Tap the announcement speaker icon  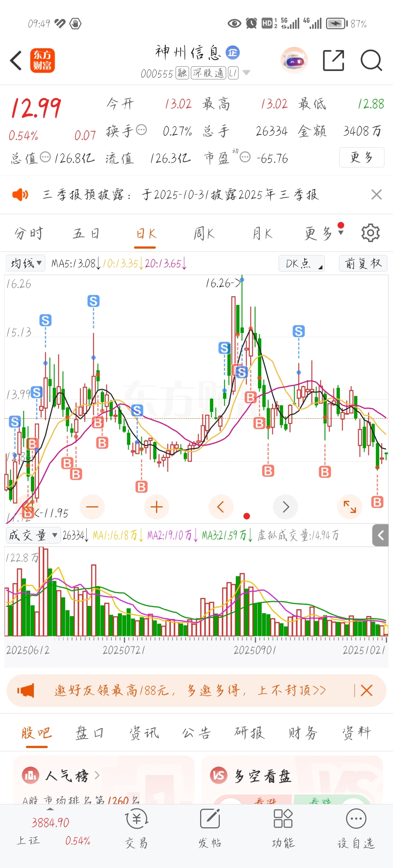coord(20,195)
